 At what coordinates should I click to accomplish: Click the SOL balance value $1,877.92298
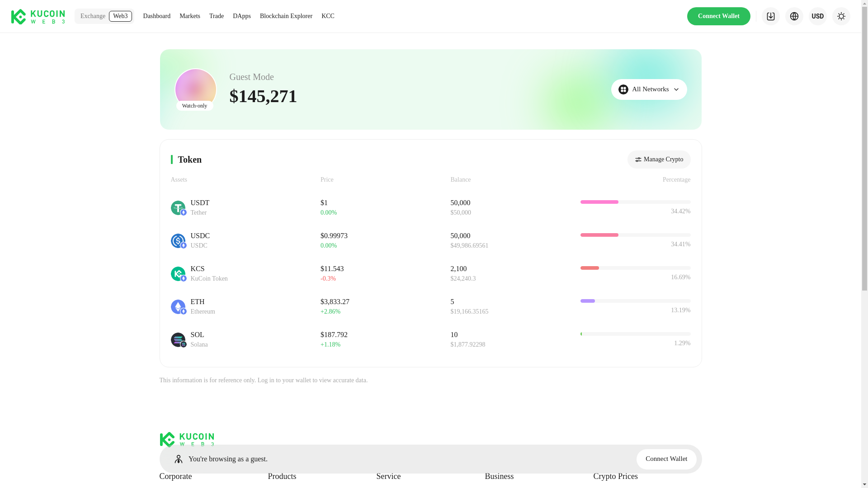468,345
